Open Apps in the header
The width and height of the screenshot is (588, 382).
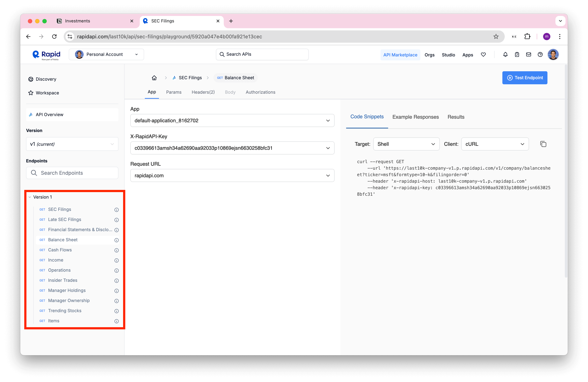pos(468,55)
